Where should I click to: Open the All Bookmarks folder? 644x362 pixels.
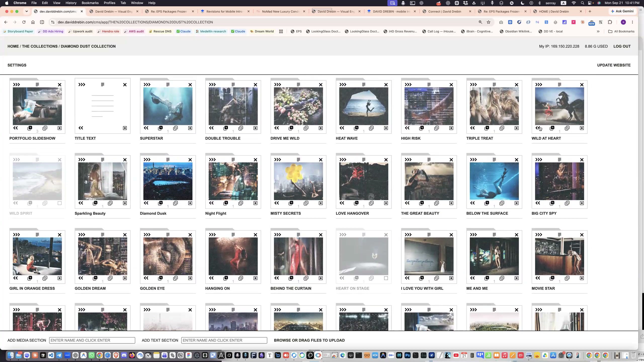[621, 31]
